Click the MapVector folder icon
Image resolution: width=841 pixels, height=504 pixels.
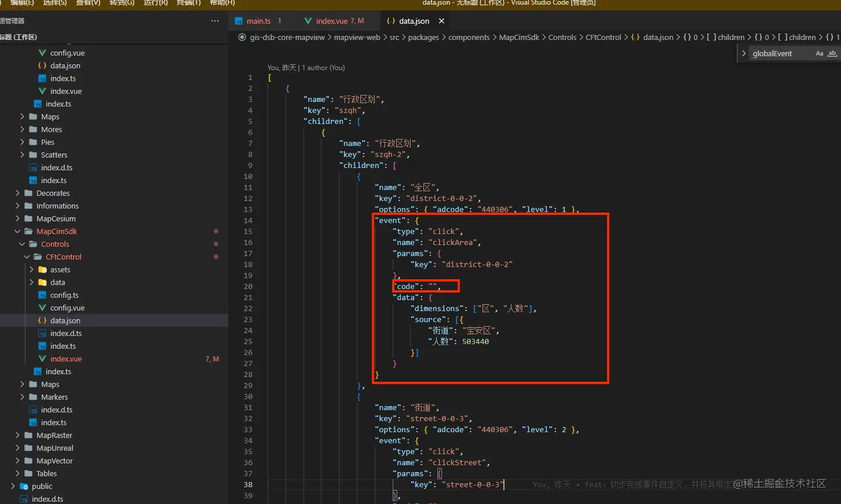29,461
